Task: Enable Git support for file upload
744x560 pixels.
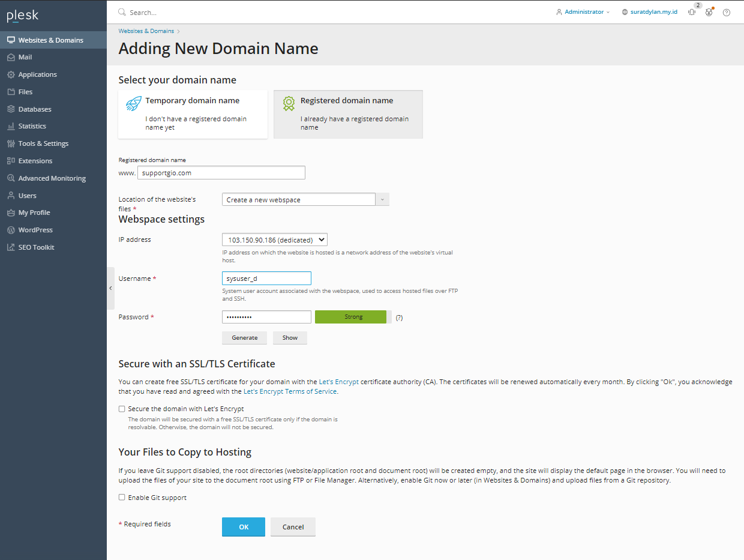Action: click(x=122, y=497)
